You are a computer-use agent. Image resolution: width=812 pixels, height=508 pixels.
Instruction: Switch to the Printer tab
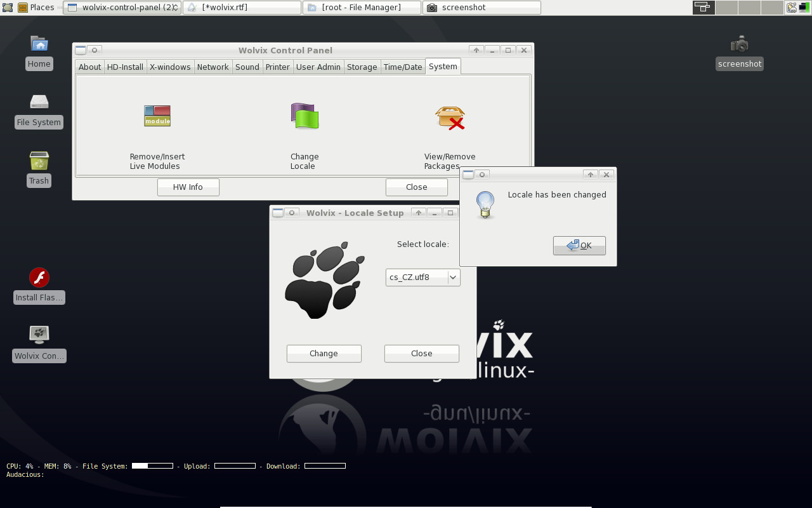(277, 67)
